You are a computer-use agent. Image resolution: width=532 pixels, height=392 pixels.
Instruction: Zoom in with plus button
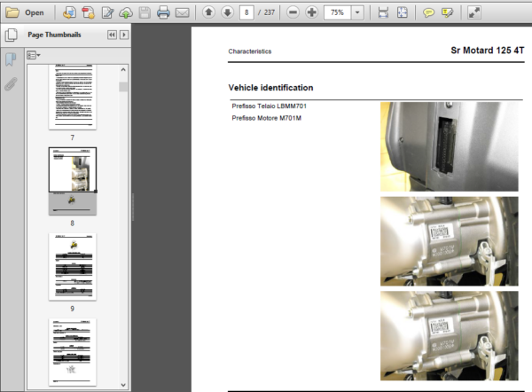tap(311, 12)
